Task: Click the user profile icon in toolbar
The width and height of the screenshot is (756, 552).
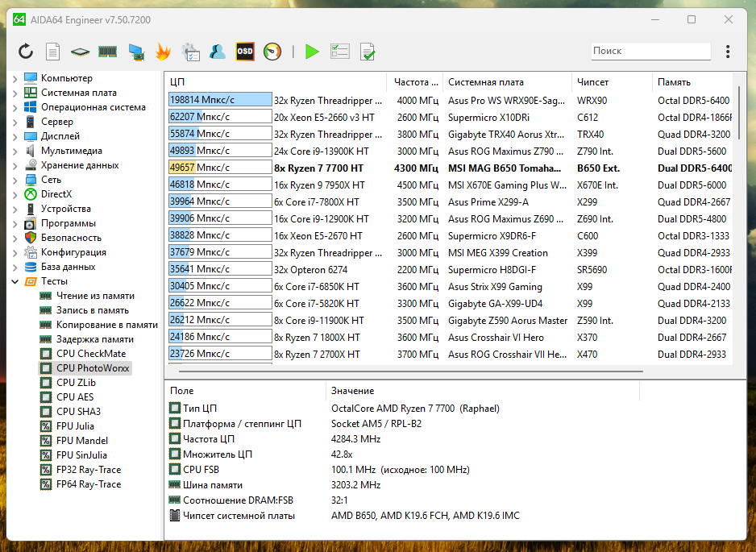Action: point(218,51)
